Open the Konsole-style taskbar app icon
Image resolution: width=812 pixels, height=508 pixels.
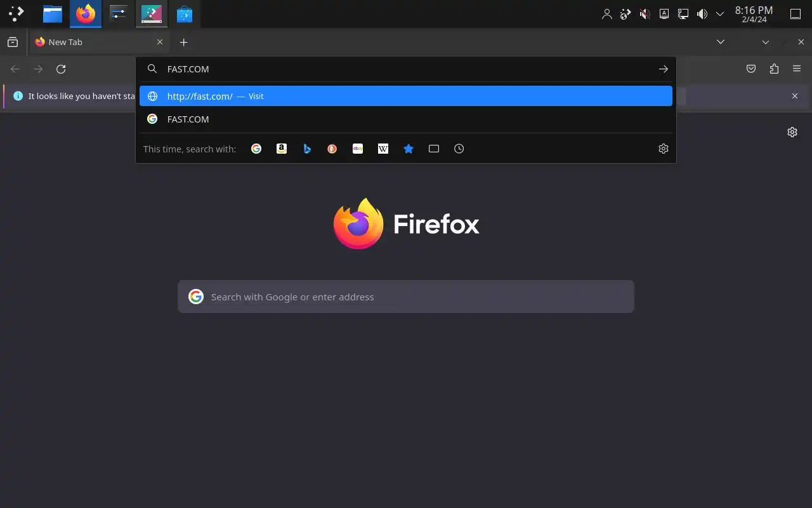click(x=152, y=14)
